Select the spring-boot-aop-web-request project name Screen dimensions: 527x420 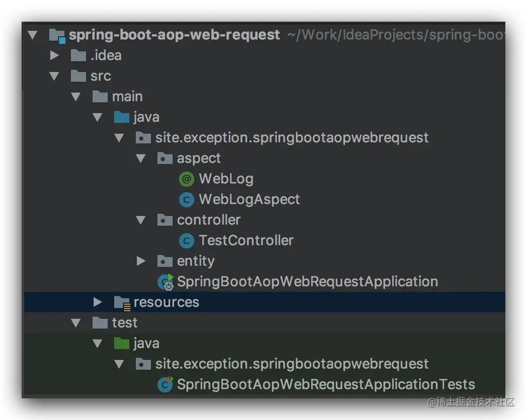(174, 35)
